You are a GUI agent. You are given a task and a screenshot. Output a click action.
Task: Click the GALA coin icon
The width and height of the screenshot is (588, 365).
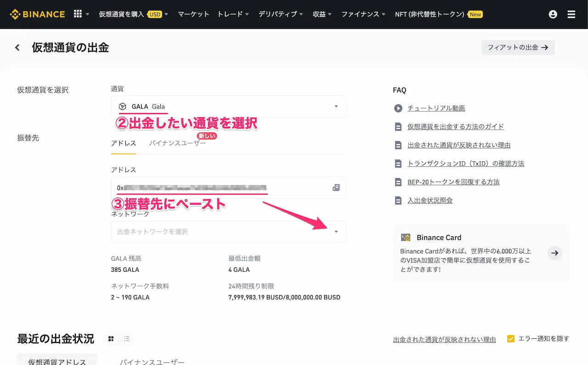coord(122,107)
